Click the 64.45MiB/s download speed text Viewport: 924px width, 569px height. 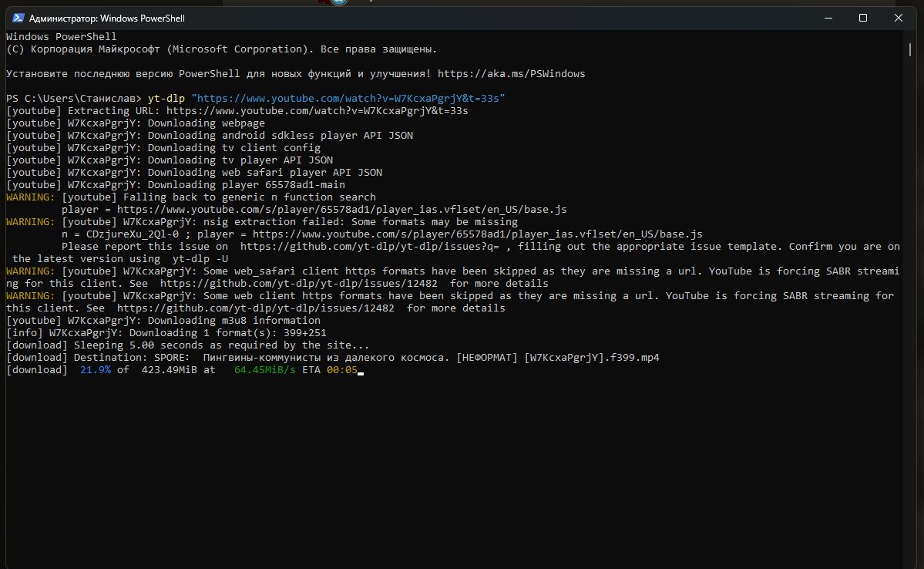coord(264,371)
